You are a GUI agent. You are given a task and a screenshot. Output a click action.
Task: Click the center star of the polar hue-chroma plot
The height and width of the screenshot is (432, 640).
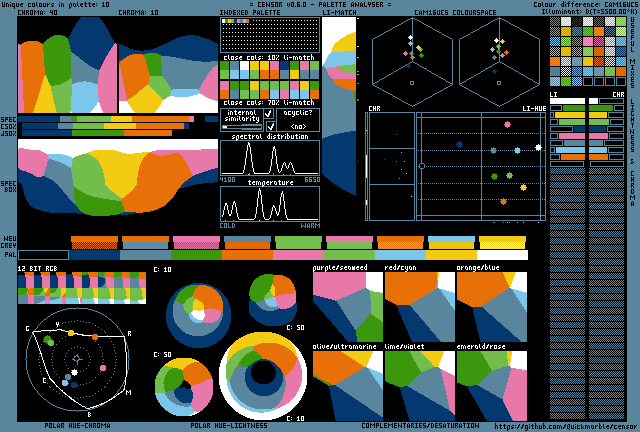[77, 359]
